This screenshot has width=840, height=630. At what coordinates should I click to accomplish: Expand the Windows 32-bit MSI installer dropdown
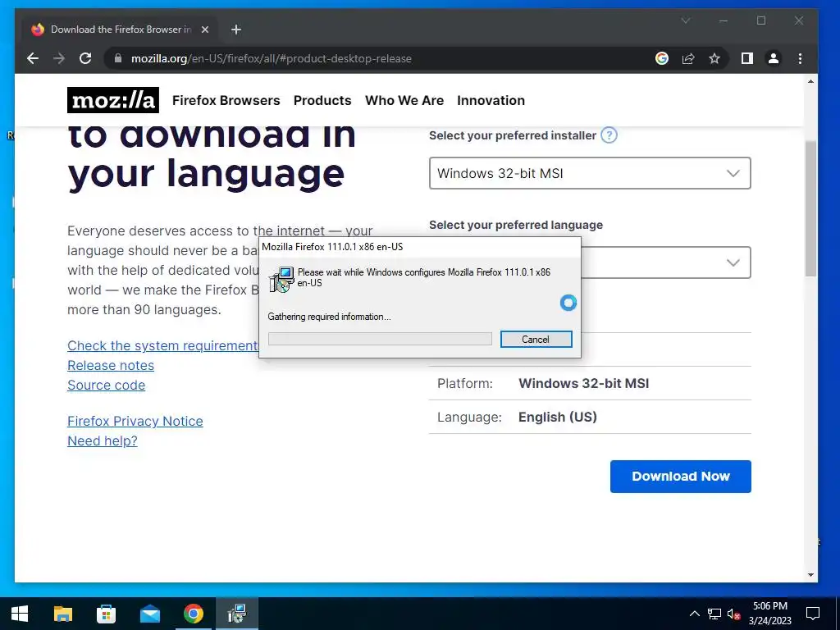(590, 173)
